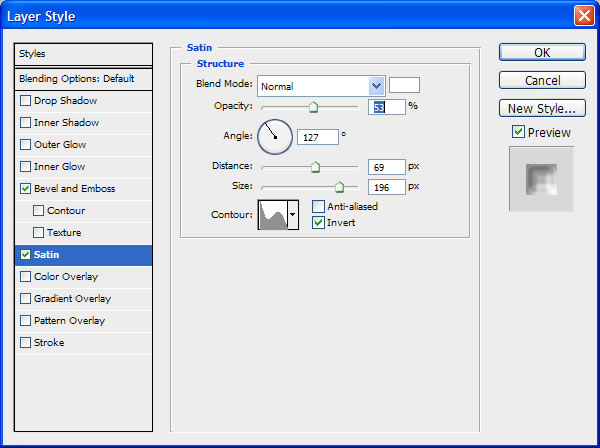Click the Distance value field
Image resolution: width=600 pixels, height=448 pixels.
[386, 167]
